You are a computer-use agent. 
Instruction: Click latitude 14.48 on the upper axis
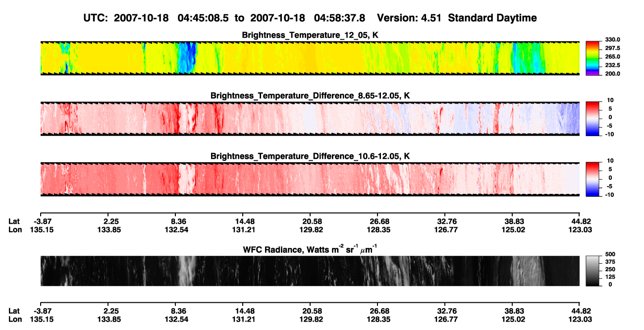click(x=245, y=222)
